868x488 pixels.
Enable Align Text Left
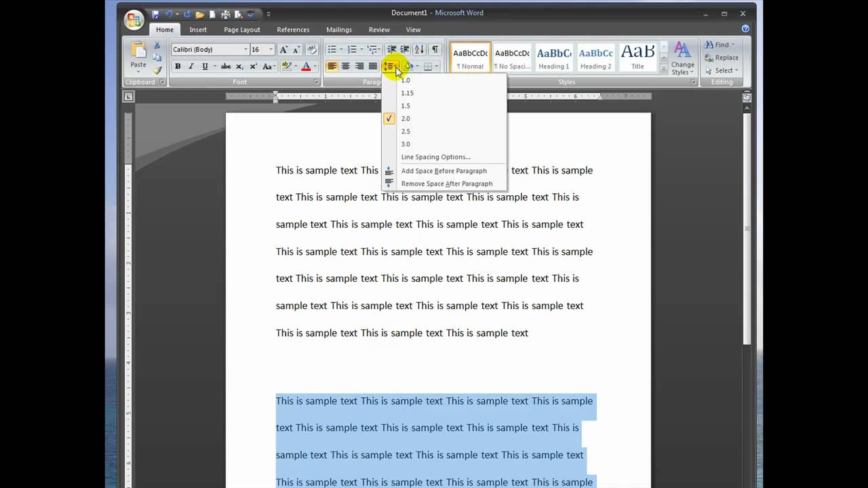[x=332, y=66]
